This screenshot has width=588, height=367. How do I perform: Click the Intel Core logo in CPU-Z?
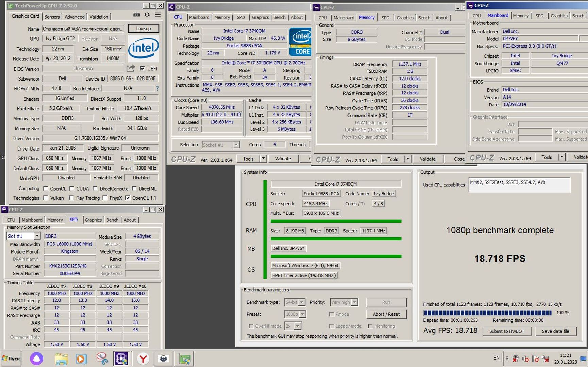point(300,42)
